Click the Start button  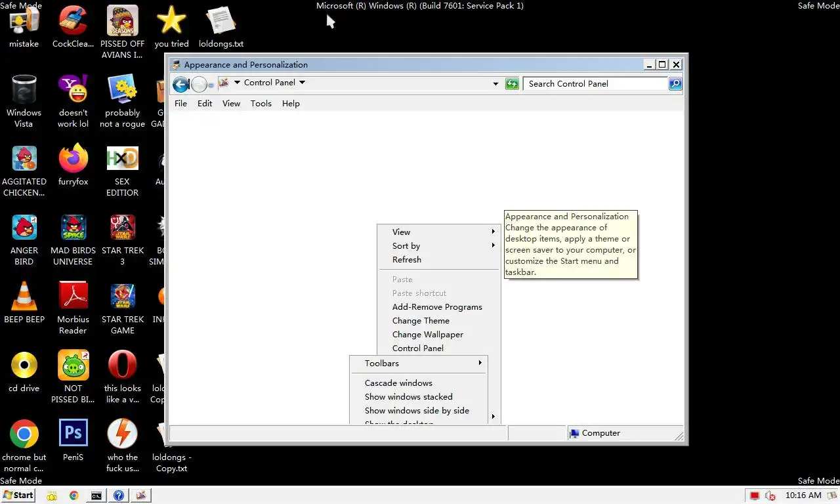(x=18, y=495)
